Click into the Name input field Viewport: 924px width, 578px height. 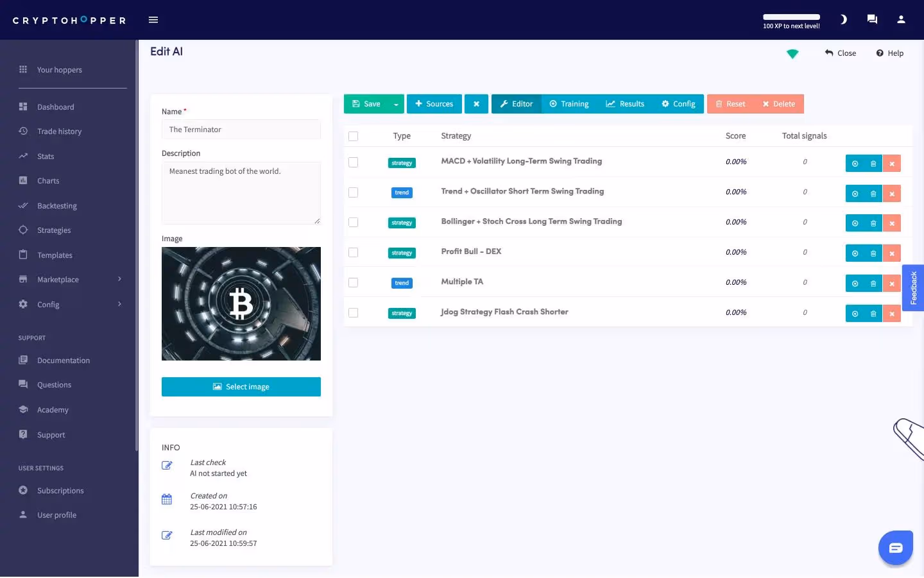[241, 130]
